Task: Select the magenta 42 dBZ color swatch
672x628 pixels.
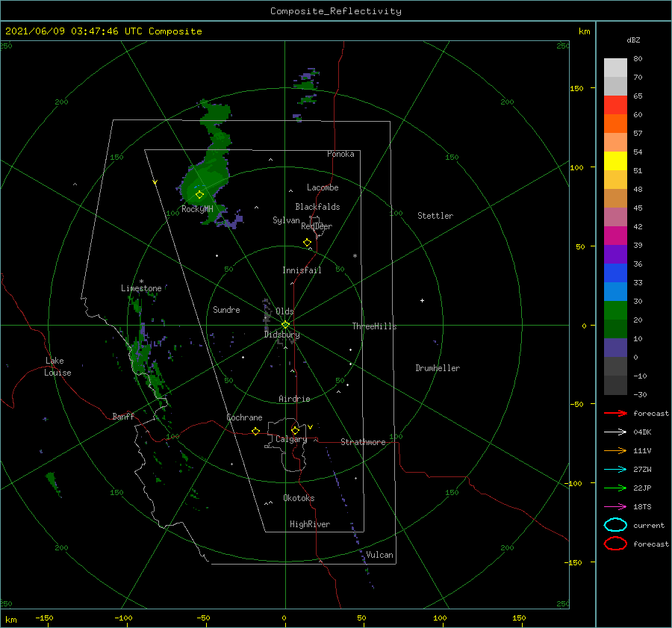Action: [615, 235]
